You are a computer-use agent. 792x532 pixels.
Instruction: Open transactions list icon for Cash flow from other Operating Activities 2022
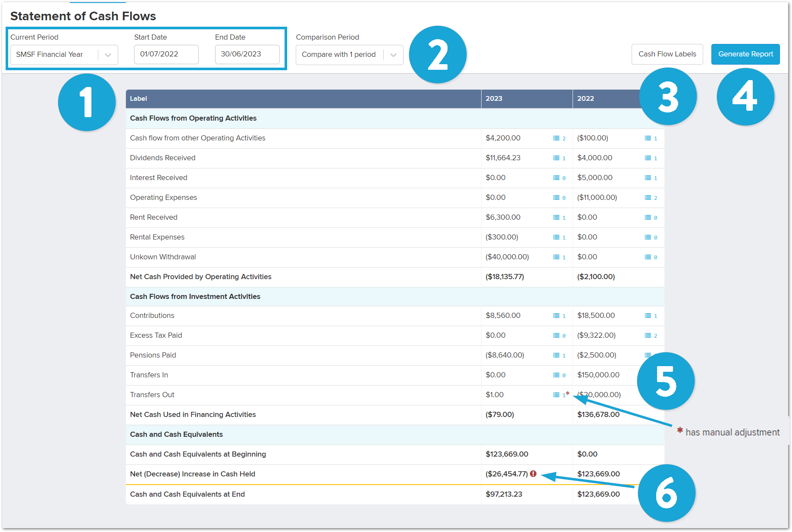pos(648,138)
